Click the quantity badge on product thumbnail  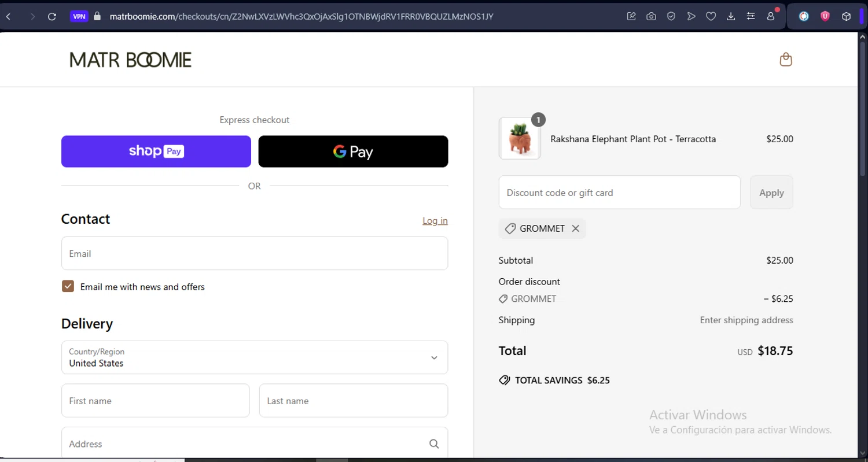(x=538, y=120)
